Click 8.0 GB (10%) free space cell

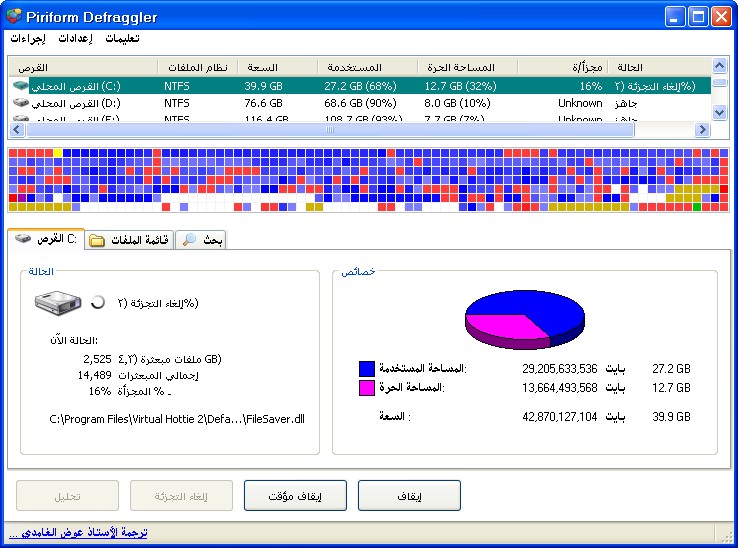[x=457, y=103]
